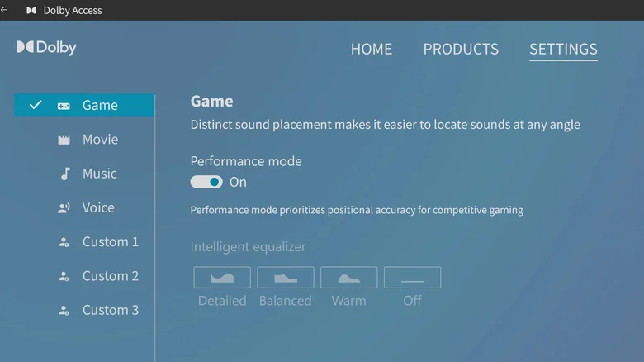
Task: Click the Balanced label under equalizer
Action: (286, 301)
